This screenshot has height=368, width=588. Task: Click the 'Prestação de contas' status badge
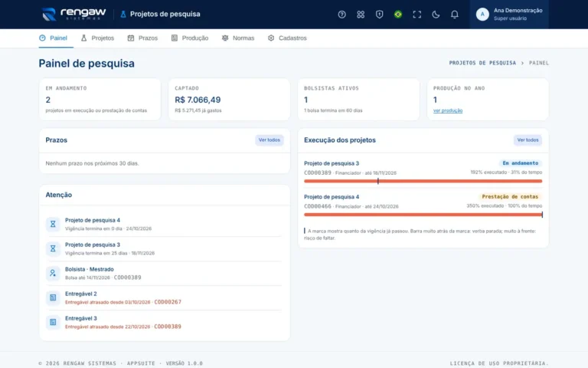[x=510, y=196]
